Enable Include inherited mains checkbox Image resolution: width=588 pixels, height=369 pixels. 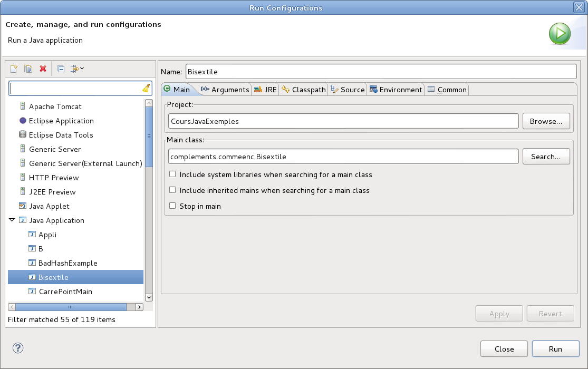coord(172,190)
